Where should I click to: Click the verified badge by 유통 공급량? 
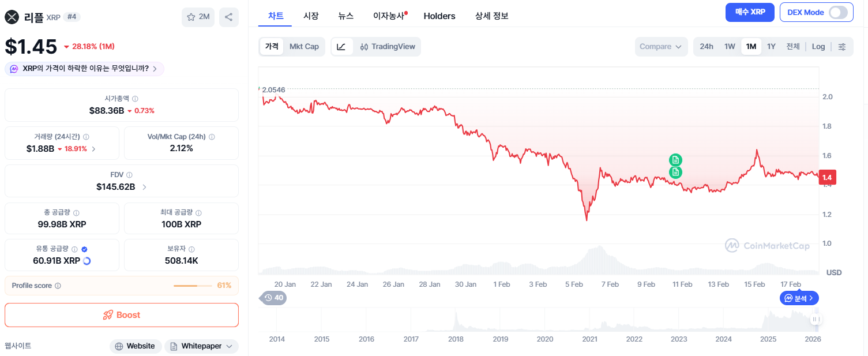coord(84,249)
